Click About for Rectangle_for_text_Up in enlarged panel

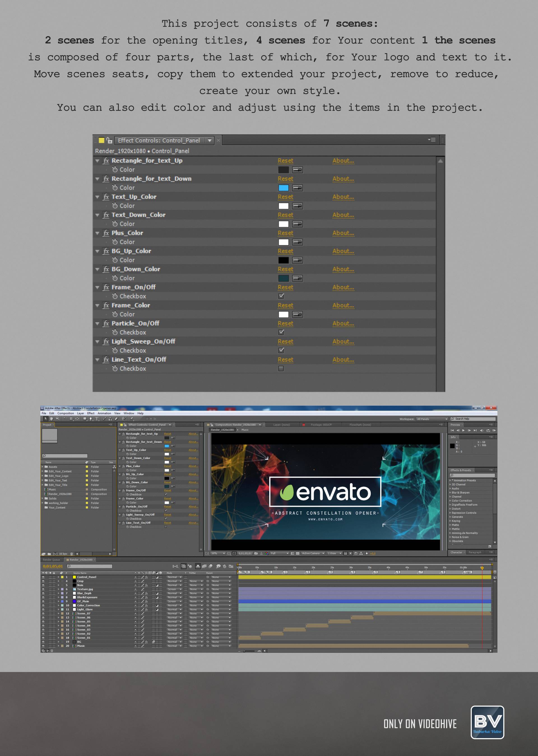343,161
